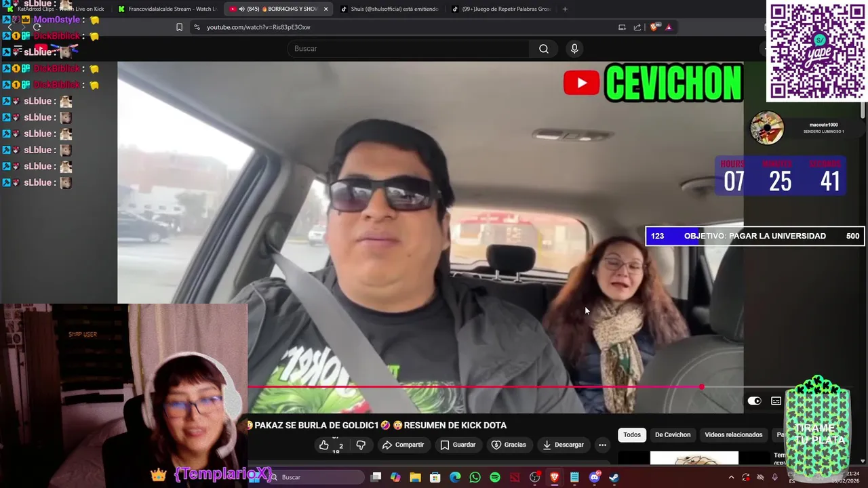
Task: Open Dota 2 icon in the taskbar
Action: [x=515, y=477]
